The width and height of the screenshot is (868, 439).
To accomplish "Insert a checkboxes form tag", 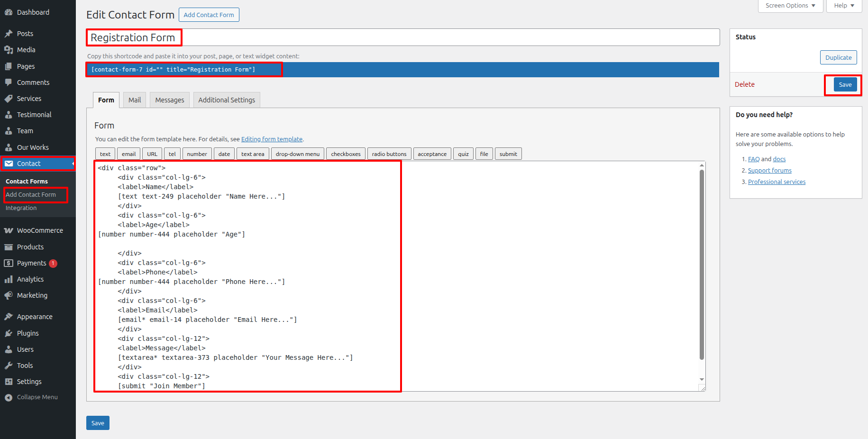I will [346, 154].
